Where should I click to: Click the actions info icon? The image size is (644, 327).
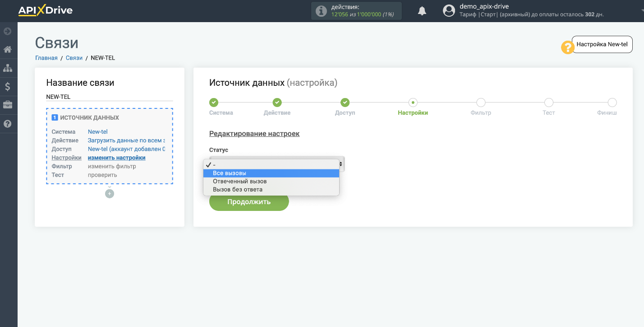pyautogui.click(x=321, y=11)
